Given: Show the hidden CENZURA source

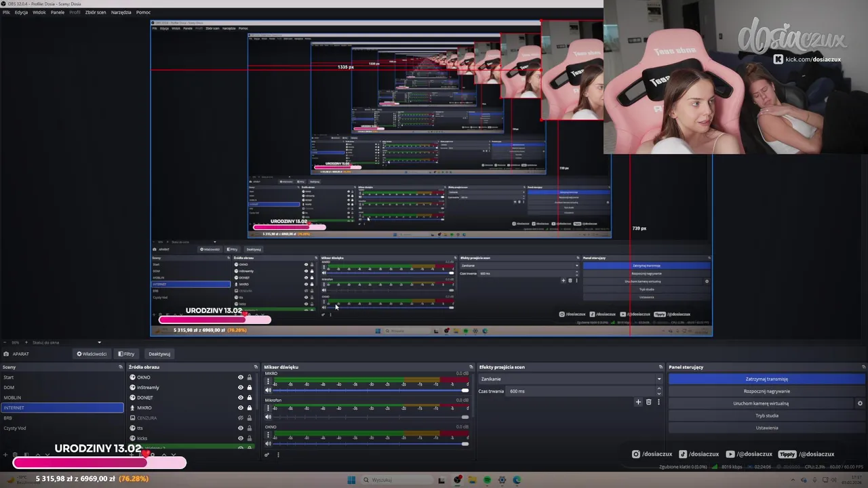Looking at the screenshot, I should point(241,418).
